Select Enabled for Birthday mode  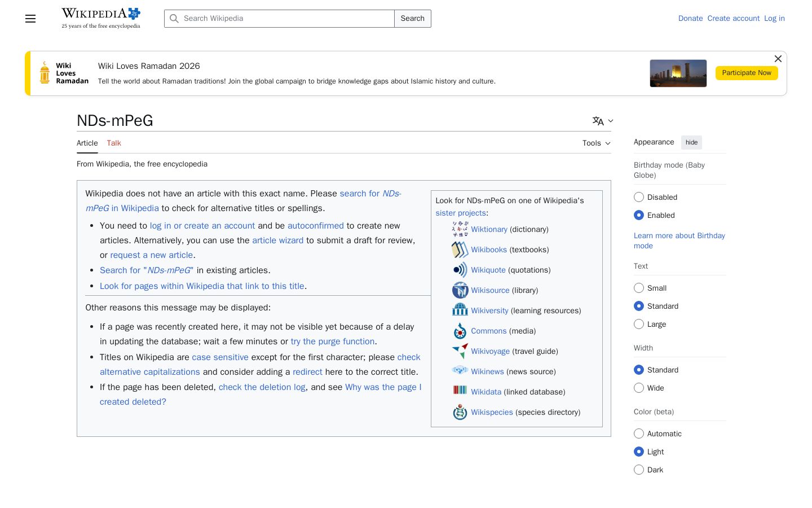click(639, 215)
